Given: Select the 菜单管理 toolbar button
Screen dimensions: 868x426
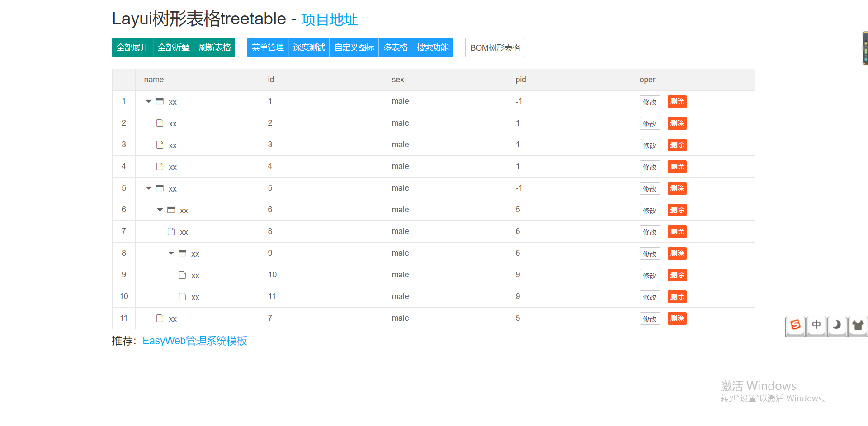Looking at the screenshot, I should click(x=267, y=47).
